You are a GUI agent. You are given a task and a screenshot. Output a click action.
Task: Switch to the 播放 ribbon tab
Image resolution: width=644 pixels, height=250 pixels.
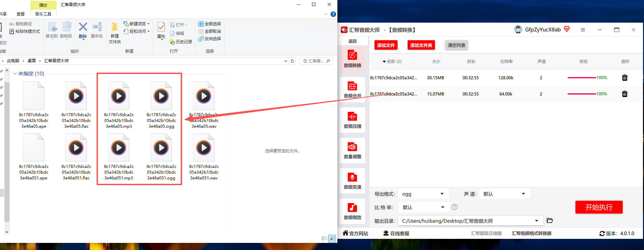43,5
